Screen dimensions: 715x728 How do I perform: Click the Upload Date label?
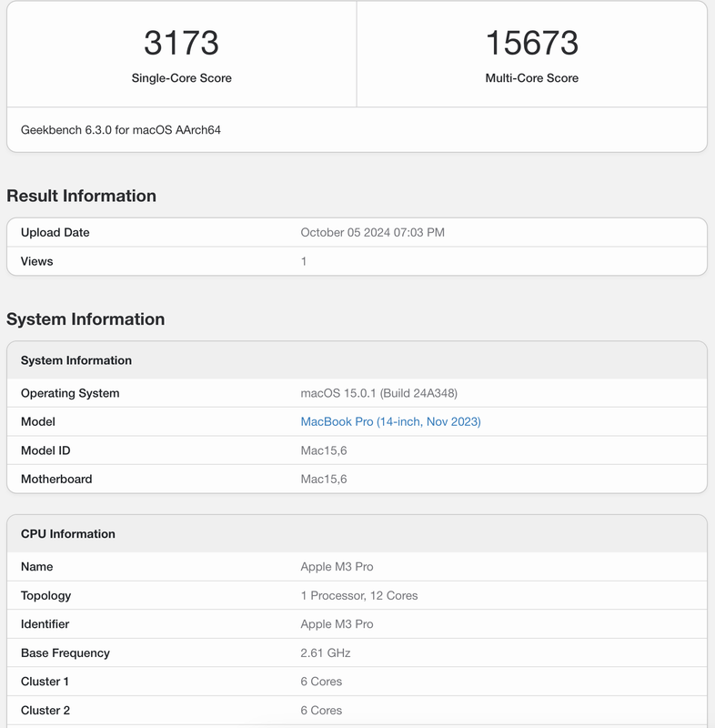click(x=55, y=233)
